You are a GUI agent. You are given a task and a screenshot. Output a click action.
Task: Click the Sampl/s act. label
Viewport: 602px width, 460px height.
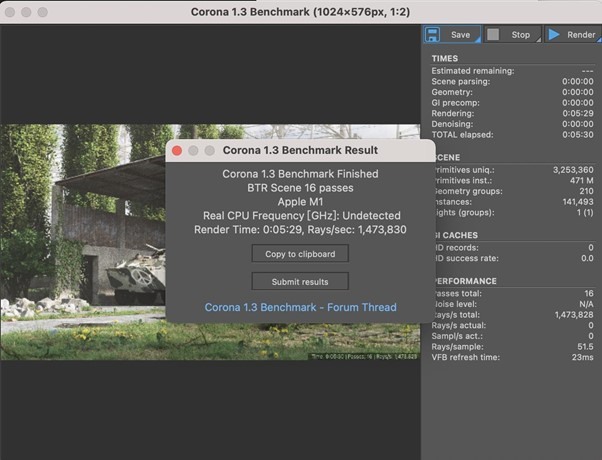click(457, 336)
